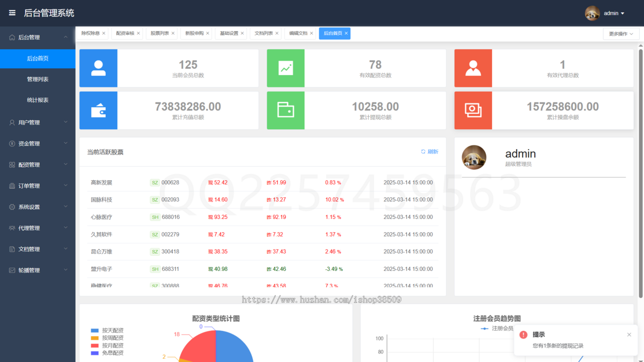Screen dimensions: 644x362
Task: Click the 轮播管理 image icon
Action: tap(12, 270)
